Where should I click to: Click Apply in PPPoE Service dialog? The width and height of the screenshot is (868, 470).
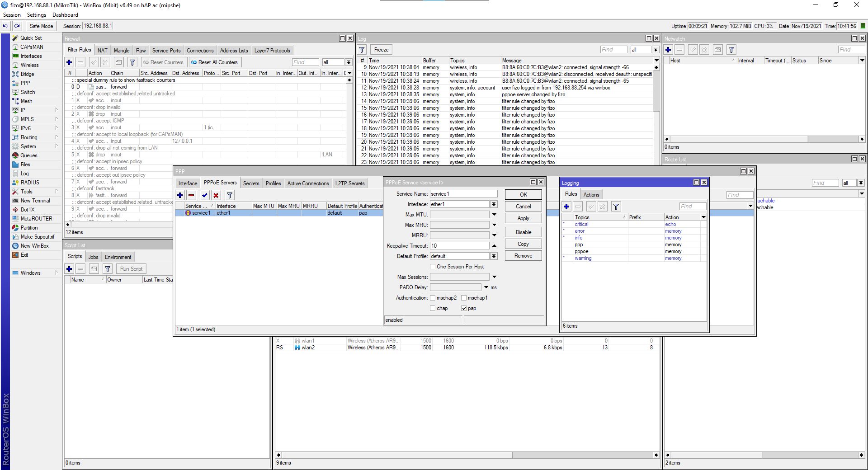(524, 218)
